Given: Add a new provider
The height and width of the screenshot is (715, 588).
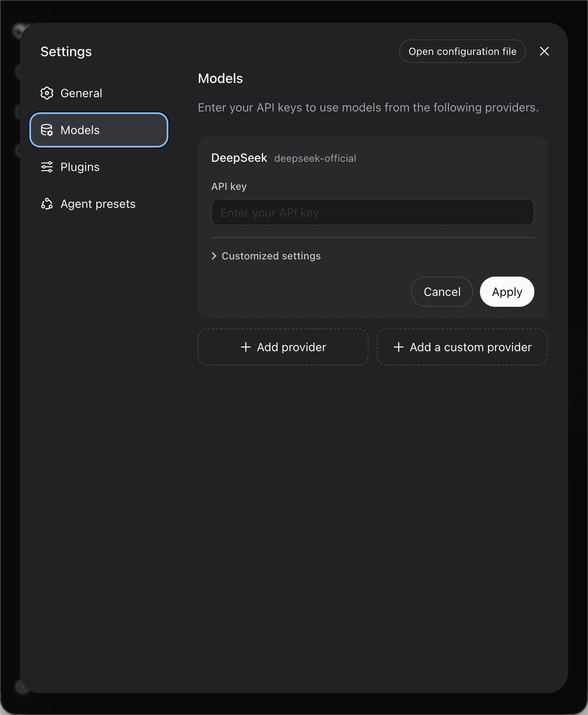Looking at the screenshot, I should 283,347.
